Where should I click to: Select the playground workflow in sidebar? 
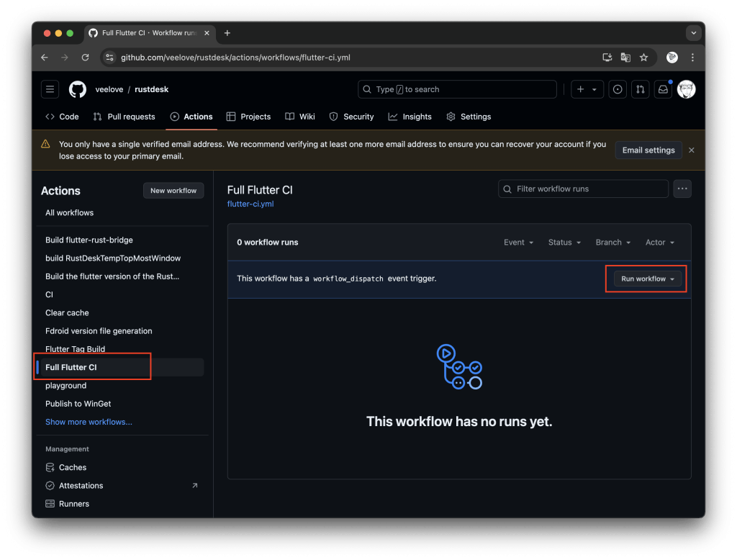click(65, 386)
